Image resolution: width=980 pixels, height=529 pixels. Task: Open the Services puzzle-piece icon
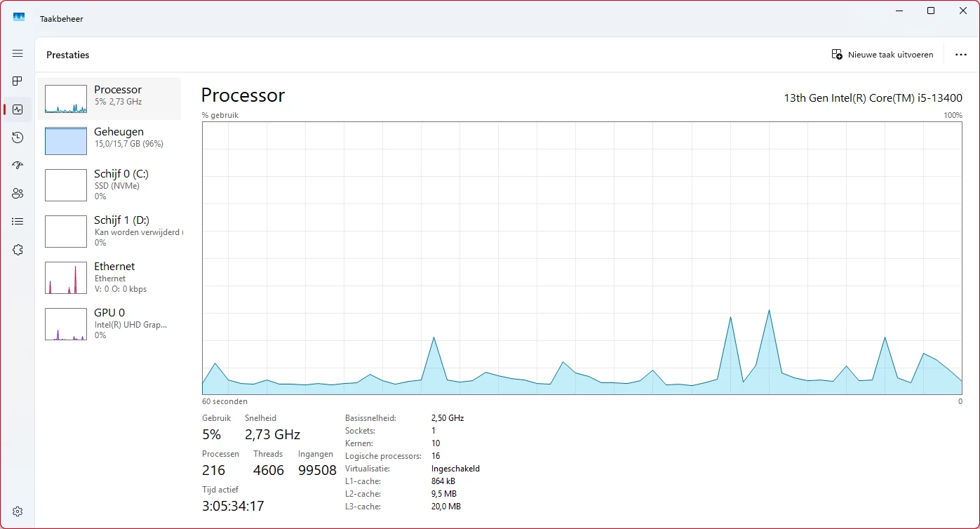[x=18, y=250]
